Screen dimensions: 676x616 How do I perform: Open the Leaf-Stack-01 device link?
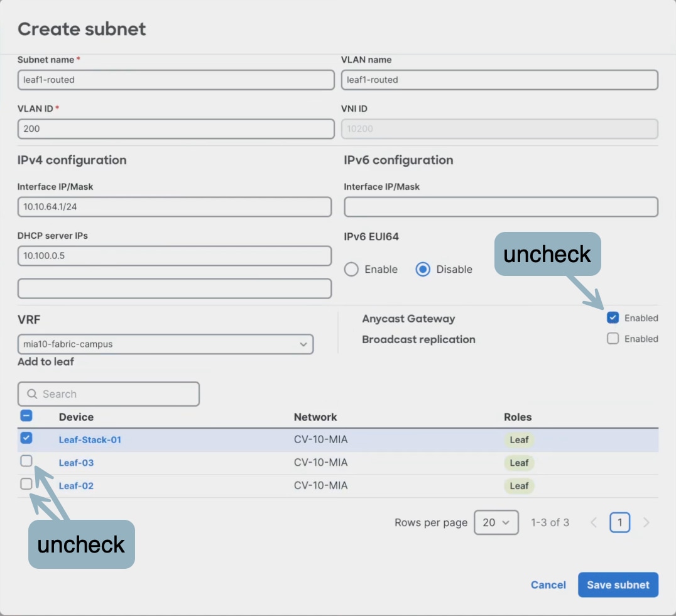[90, 439]
